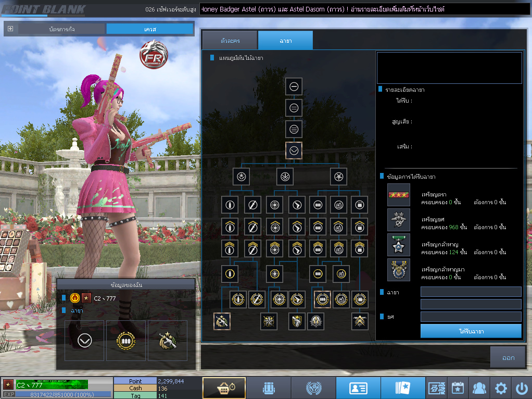
Task: Select the first equipped title slot with chevron
Action: (85, 341)
